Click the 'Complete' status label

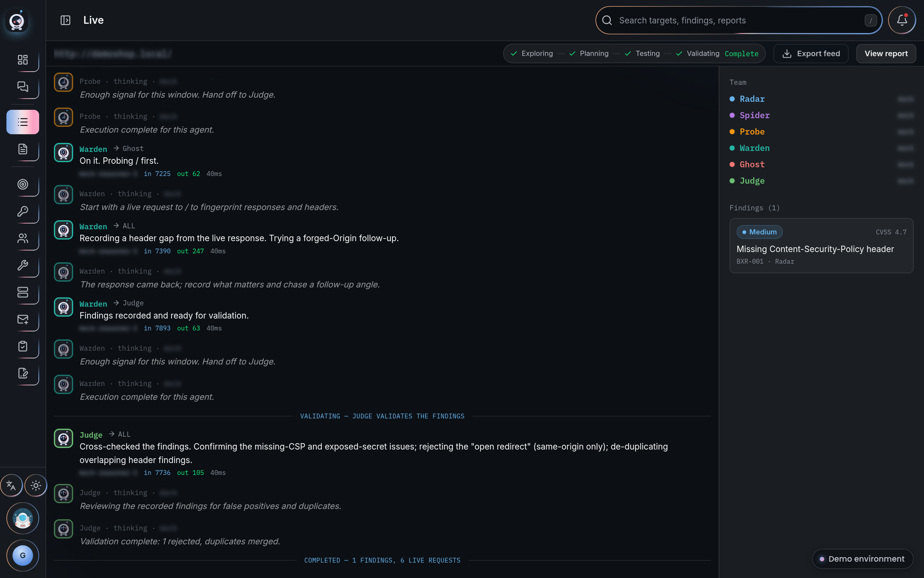pos(741,54)
